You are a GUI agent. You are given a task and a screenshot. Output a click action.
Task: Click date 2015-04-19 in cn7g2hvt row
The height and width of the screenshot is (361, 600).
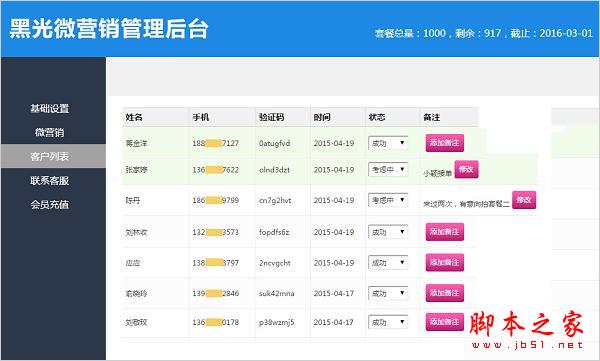tap(334, 201)
